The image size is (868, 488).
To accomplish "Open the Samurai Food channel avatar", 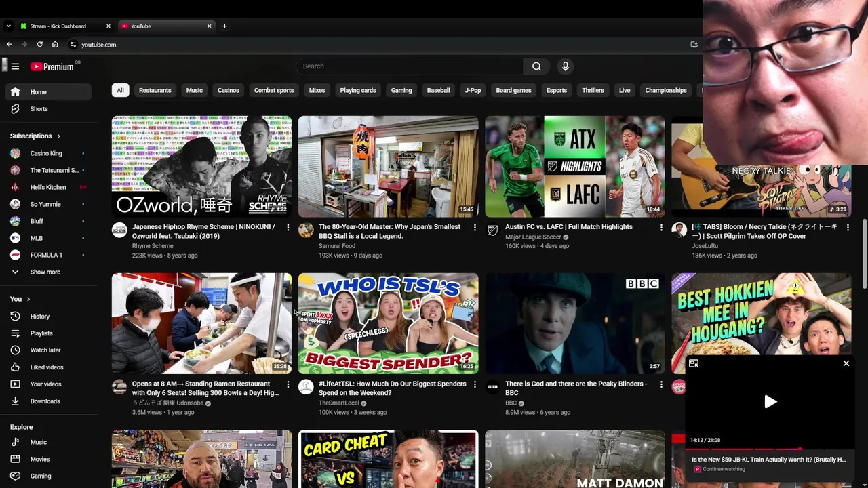I will (x=306, y=230).
